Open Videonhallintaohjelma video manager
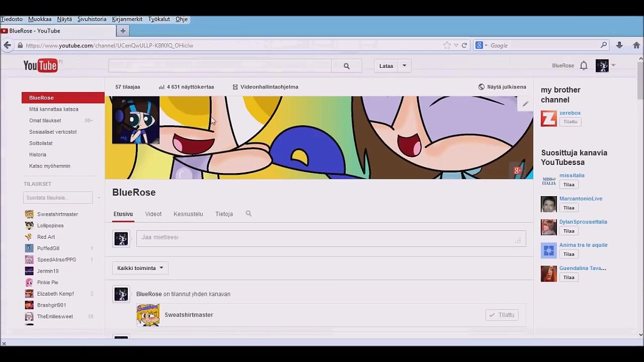Screen dimensions: 644x362 (x=265, y=87)
